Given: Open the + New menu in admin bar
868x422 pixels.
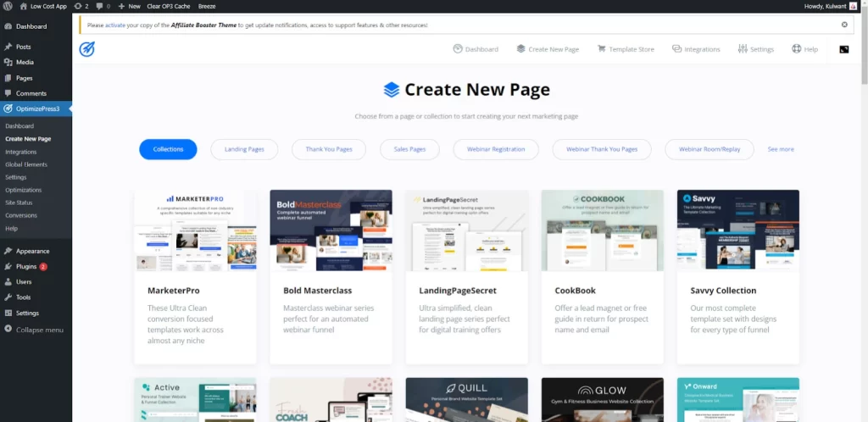Looking at the screenshot, I should click(x=129, y=6).
